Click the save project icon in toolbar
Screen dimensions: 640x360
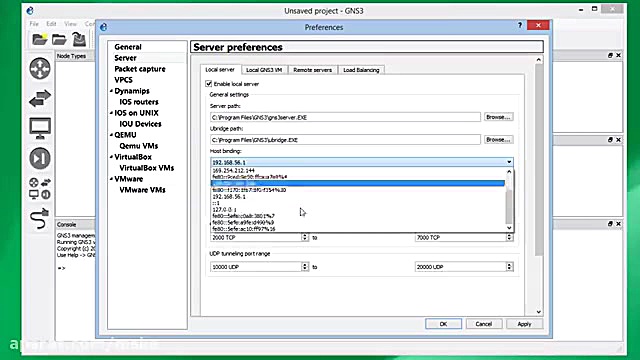pos(79,39)
